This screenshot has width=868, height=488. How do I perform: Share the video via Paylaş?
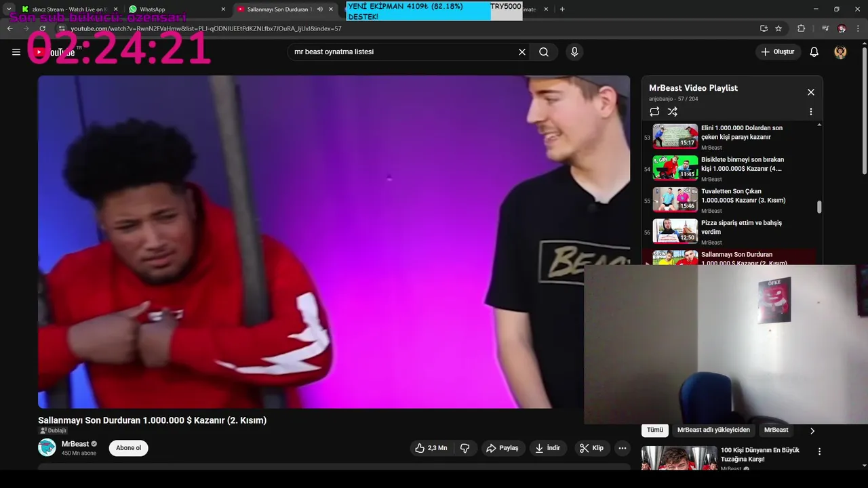(502, 448)
